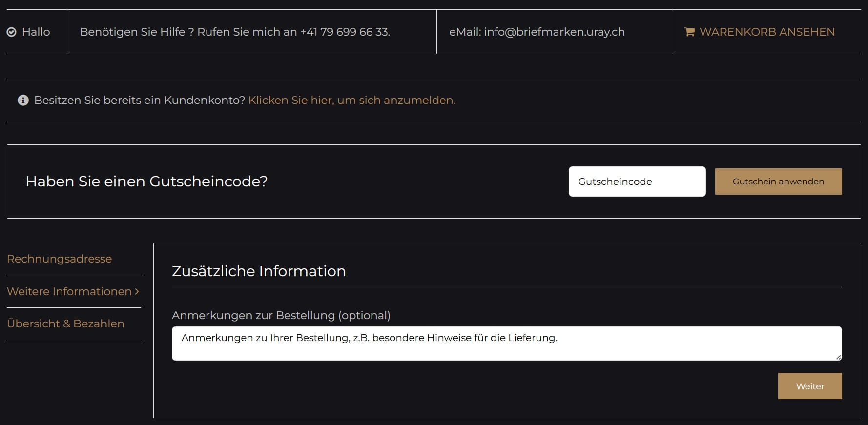Click the Zusätzliche Information heading
868x425 pixels.
coord(259,271)
